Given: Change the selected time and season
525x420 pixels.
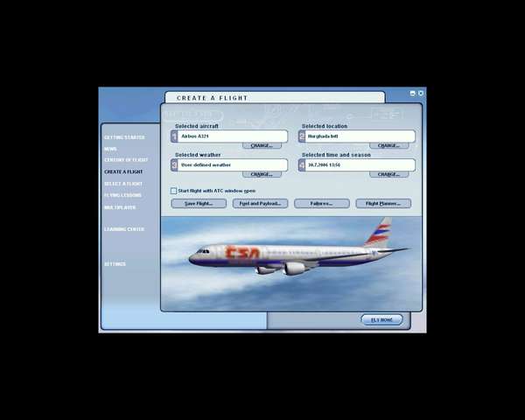Looking at the screenshot, I should pos(389,174).
